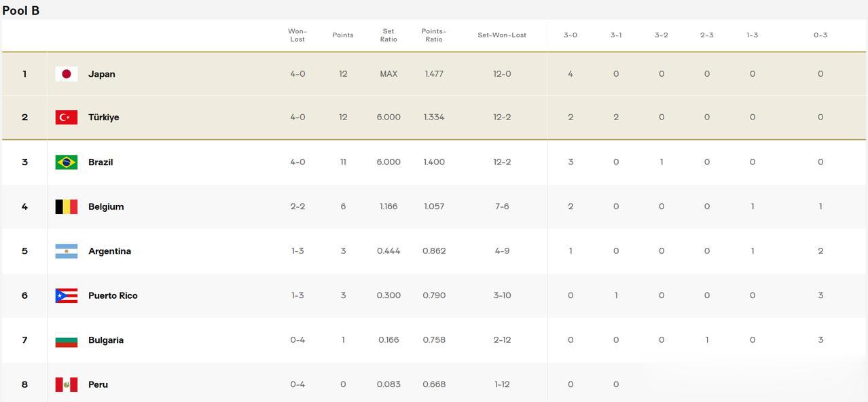
Task: Click the 0-3 column header
Action: [x=820, y=35]
